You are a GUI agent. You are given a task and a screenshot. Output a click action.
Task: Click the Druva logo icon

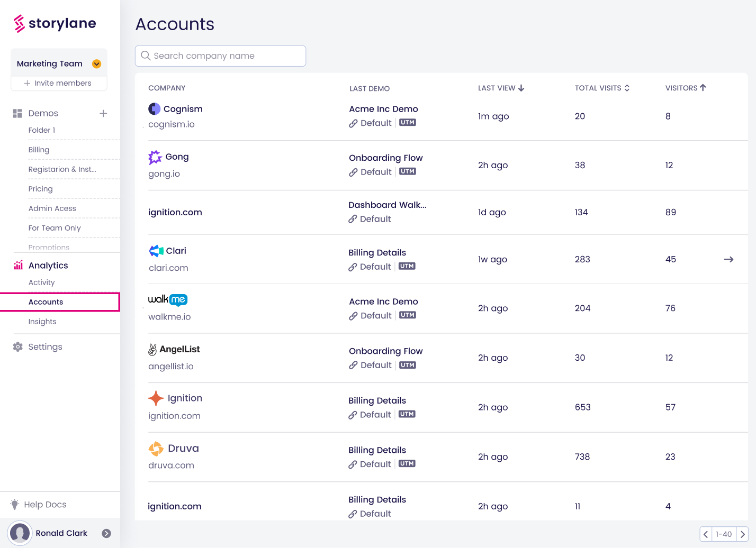tap(156, 449)
